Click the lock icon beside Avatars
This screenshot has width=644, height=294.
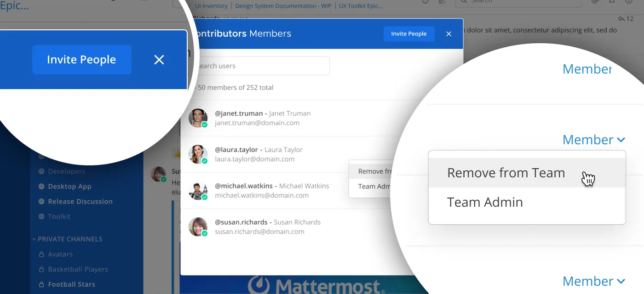coord(41,254)
